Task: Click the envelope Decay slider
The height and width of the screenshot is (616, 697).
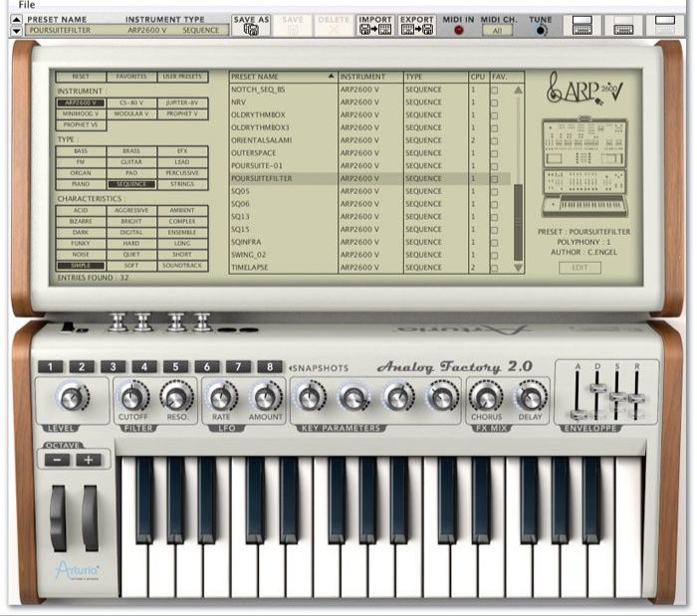Action: click(597, 388)
